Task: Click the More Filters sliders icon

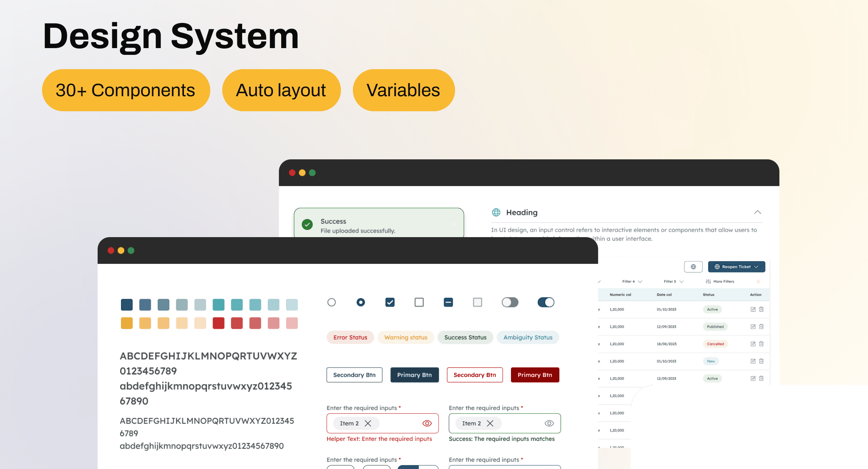Action: tap(708, 281)
